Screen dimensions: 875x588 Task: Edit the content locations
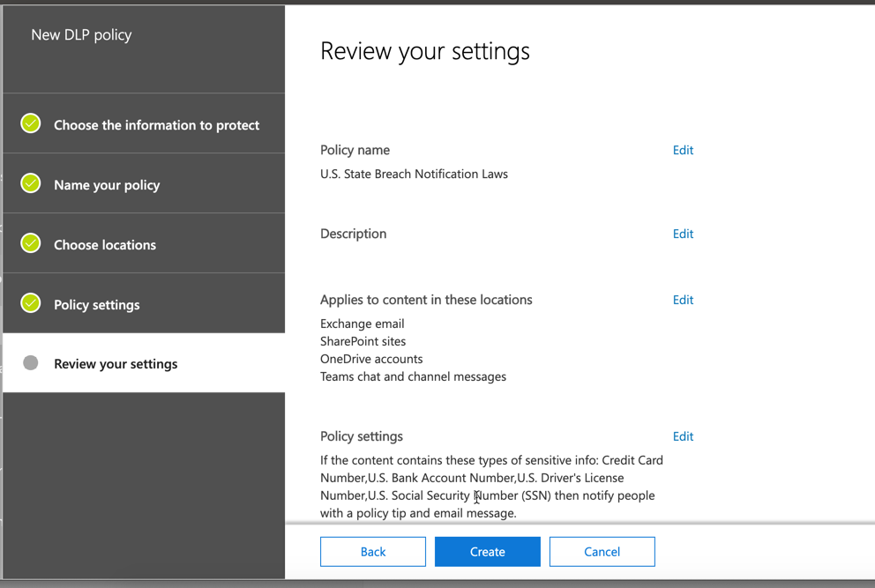[683, 300]
